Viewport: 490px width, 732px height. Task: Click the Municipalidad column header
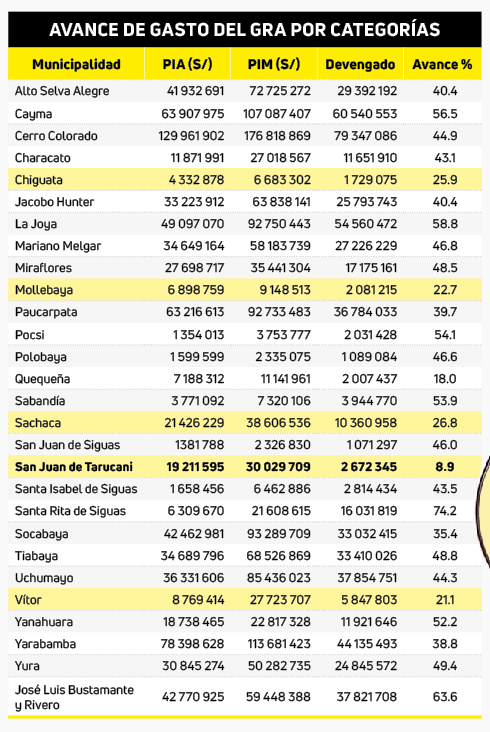[76, 64]
